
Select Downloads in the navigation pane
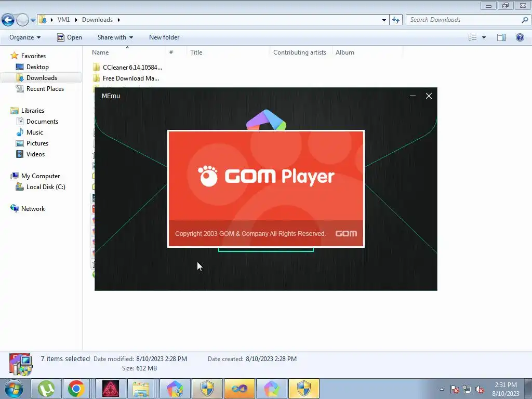pyautogui.click(x=42, y=78)
